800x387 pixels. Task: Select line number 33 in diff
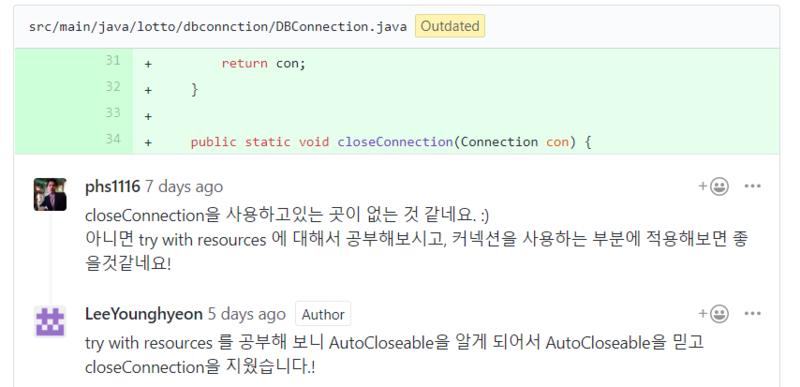113,113
